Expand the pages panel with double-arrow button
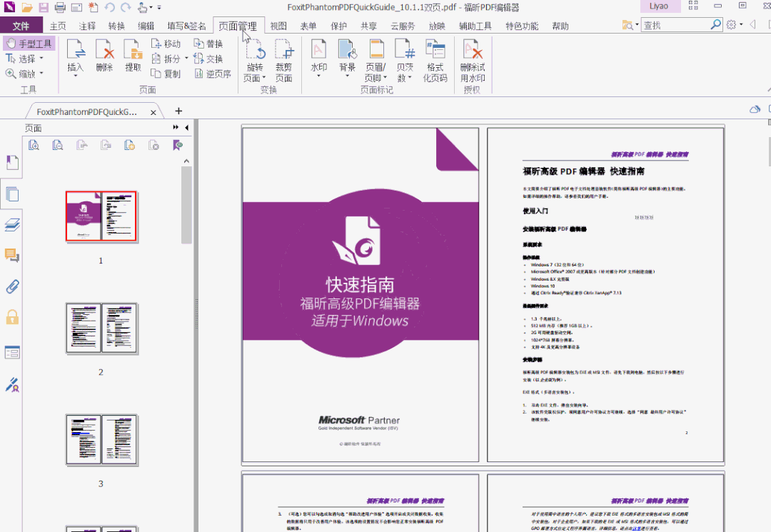Viewport: 771px width, 532px height. [x=176, y=127]
